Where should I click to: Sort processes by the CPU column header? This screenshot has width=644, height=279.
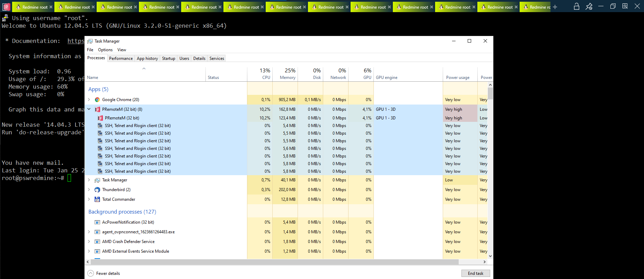[x=260, y=74]
